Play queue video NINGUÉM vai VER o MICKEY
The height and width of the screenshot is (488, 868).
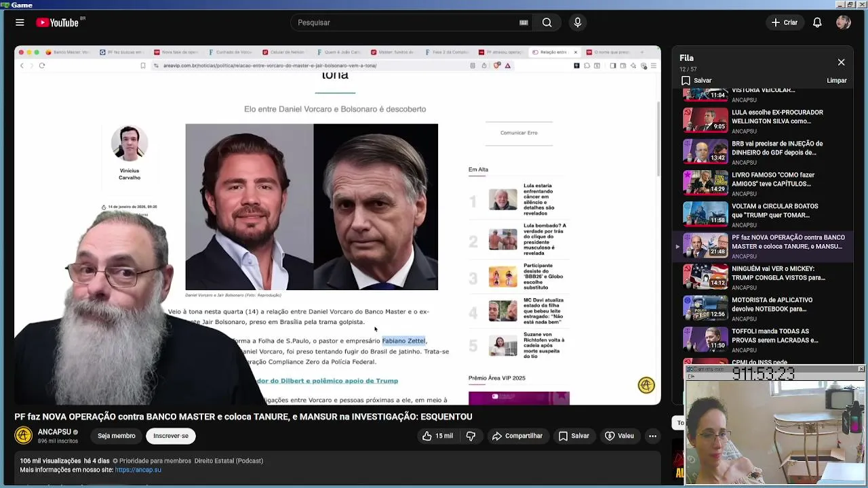[x=762, y=277]
